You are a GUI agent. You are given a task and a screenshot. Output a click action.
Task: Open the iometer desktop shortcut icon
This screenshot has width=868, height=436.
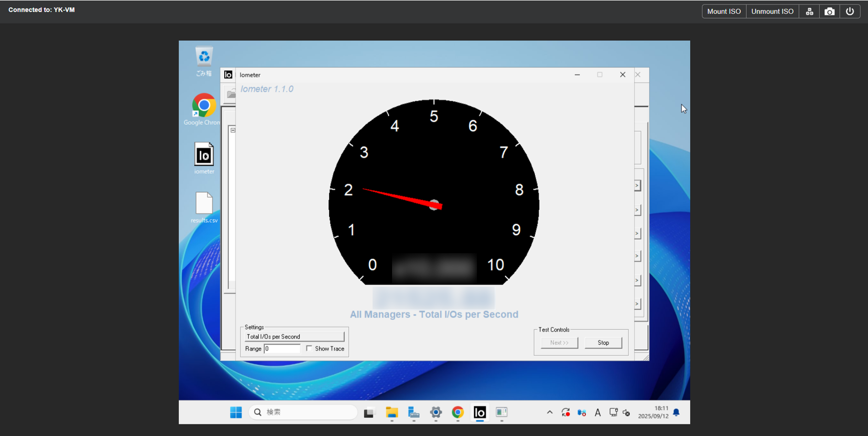[204, 155]
